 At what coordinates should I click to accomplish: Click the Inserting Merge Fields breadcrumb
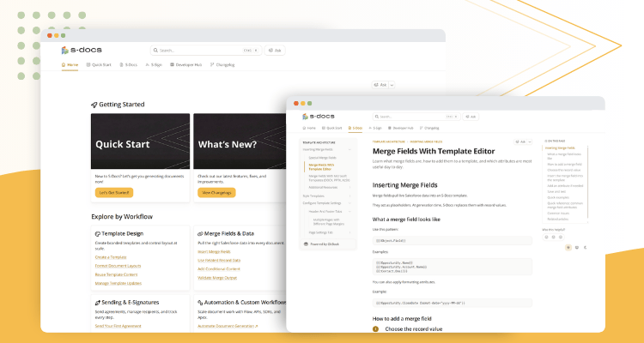(426, 141)
